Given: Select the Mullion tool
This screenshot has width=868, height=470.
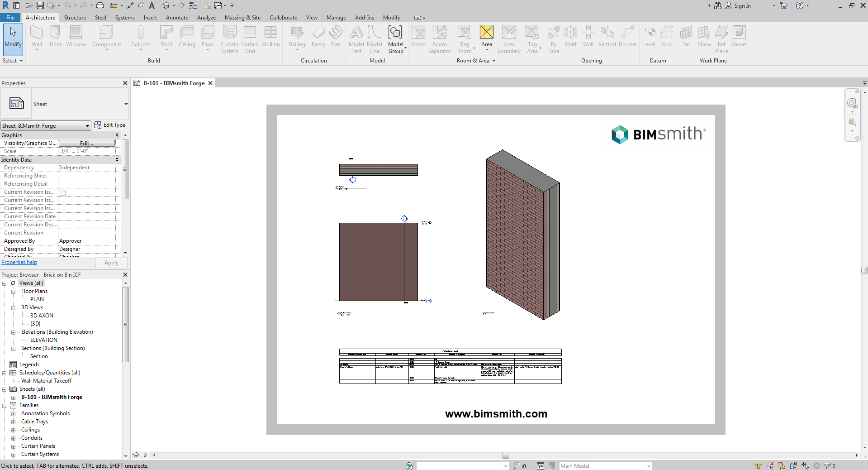Looking at the screenshot, I should (x=270, y=37).
